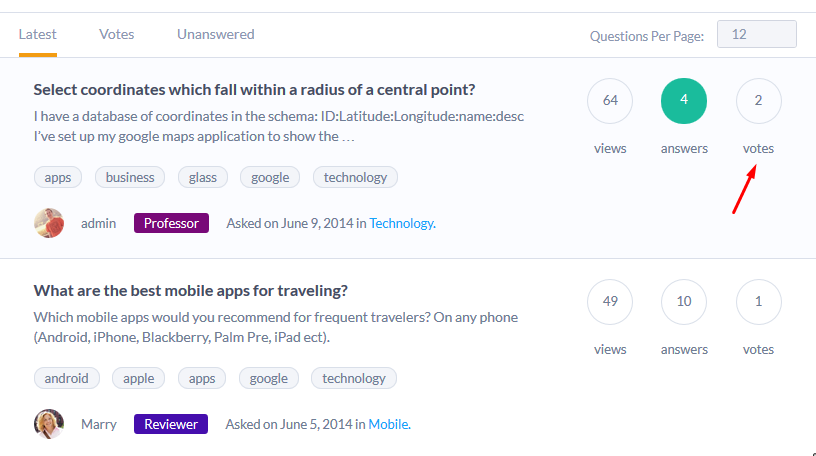Viewport: 816px width, 456px height.
Task: Open the coordinates radius question title
Action: (254, 89)
